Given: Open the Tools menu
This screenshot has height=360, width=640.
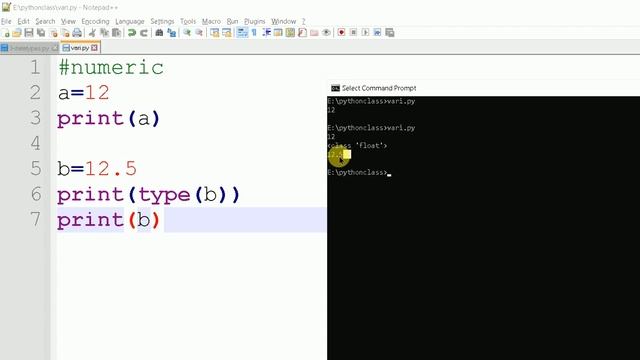Looking at the screenshot, I should click(x=188, y=21).
